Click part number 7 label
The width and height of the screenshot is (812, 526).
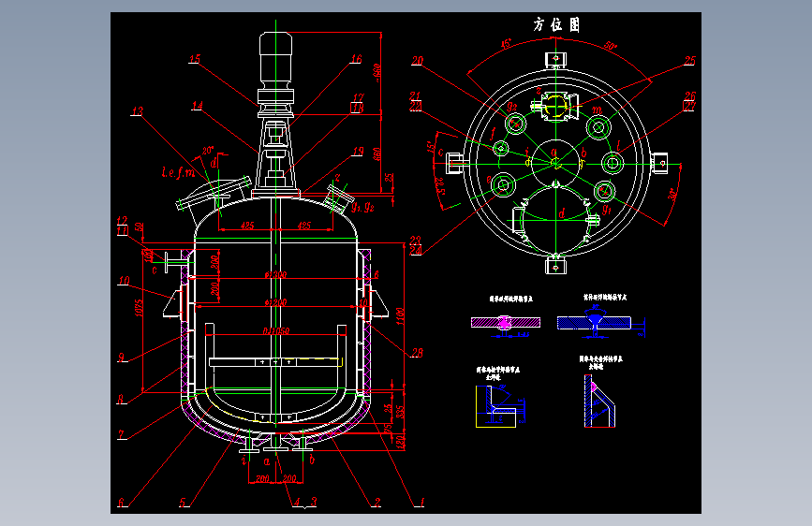[121, 434]
